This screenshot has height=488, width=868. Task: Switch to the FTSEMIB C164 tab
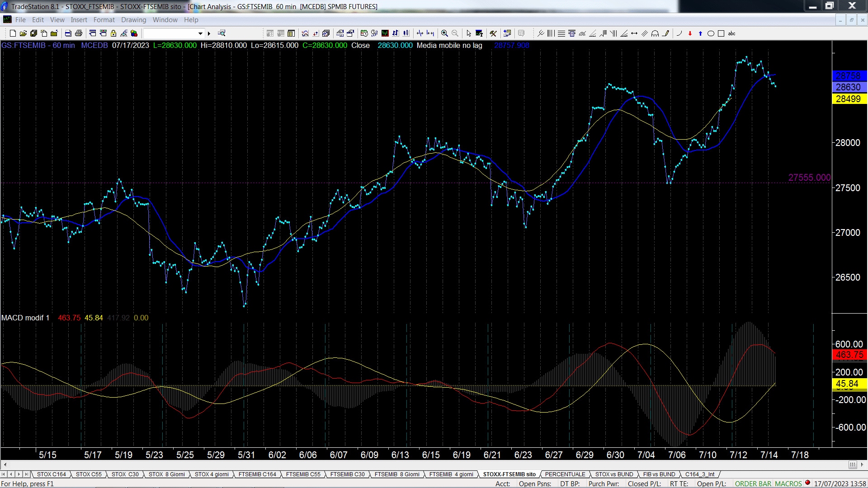[x=257, y=474]
